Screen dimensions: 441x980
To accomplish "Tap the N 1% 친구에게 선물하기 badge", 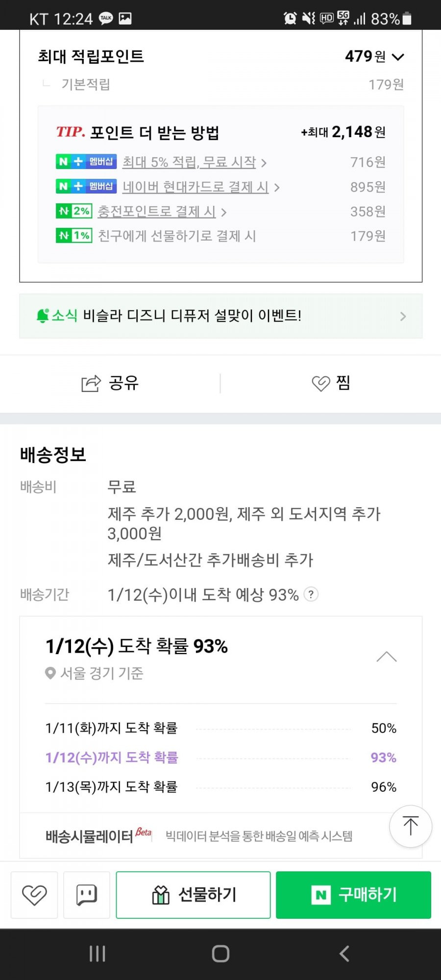I will tap(74, 236).
